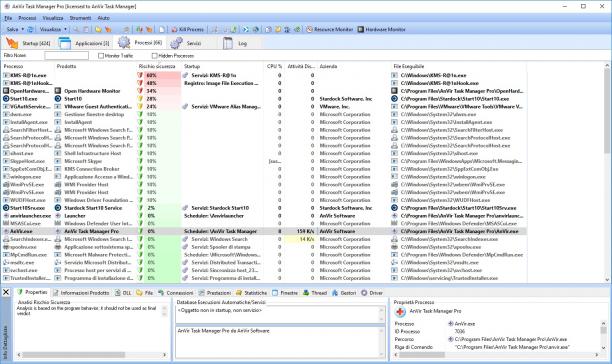Click the refresh icon next to Salva
This screenshot has width=612, height=364.
click(30, 29)
